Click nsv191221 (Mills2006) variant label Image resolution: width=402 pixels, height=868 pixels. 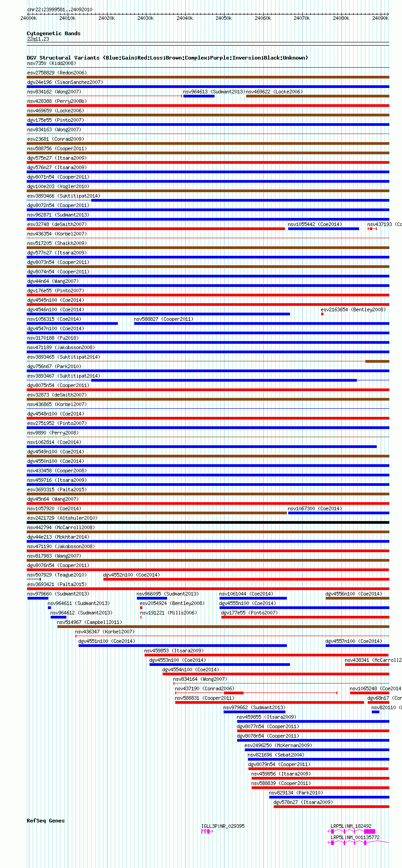[168, 613]
